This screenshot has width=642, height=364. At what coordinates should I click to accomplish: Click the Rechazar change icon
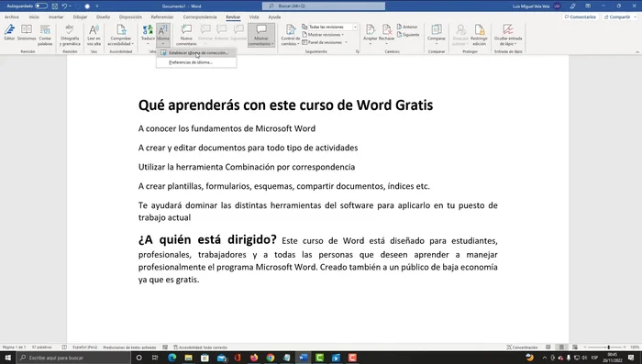386,29
